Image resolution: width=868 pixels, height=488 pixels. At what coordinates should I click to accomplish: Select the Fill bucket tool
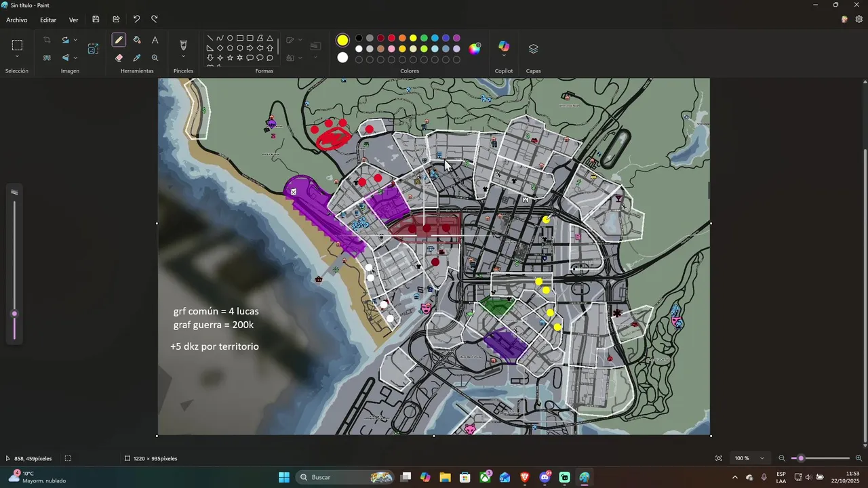(137, 40)
